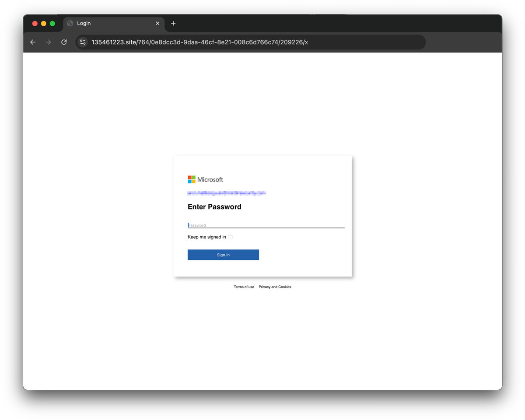Maximize window with the green button
The height and width of the screenshot is (420, 525).
point(52,23)
